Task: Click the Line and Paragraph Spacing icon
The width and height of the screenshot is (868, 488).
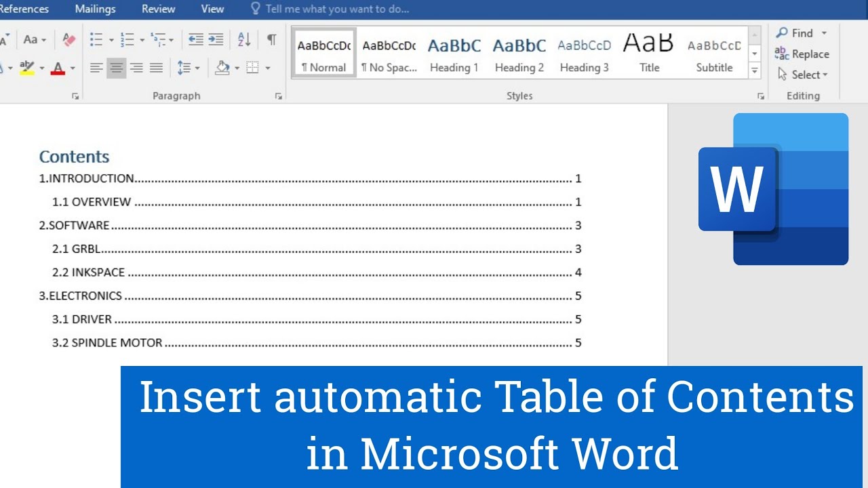Action: pyautogui.click(x=184, y=68)
